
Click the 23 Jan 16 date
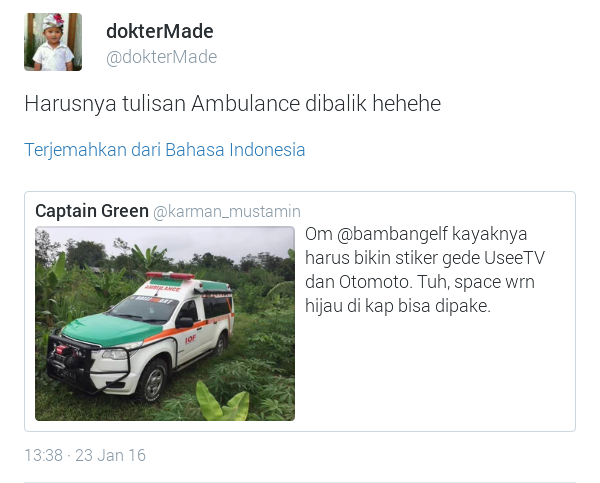(111, 455)
